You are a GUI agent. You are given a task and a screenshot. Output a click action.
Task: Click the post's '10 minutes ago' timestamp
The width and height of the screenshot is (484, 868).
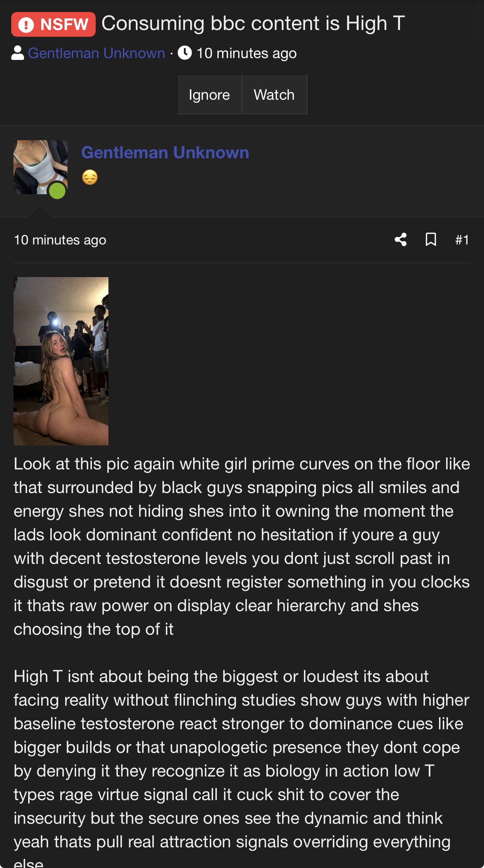click(x=60, y=240)
